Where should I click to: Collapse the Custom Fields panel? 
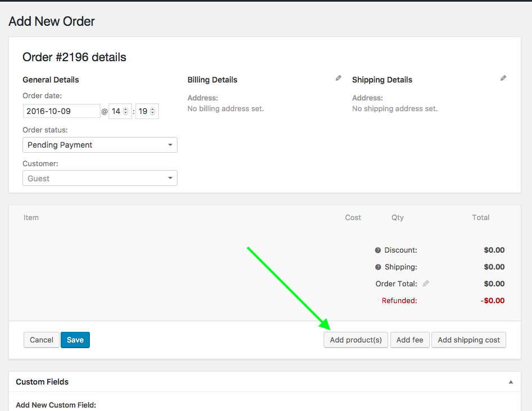pyautogui.click(x=511, y=382)
